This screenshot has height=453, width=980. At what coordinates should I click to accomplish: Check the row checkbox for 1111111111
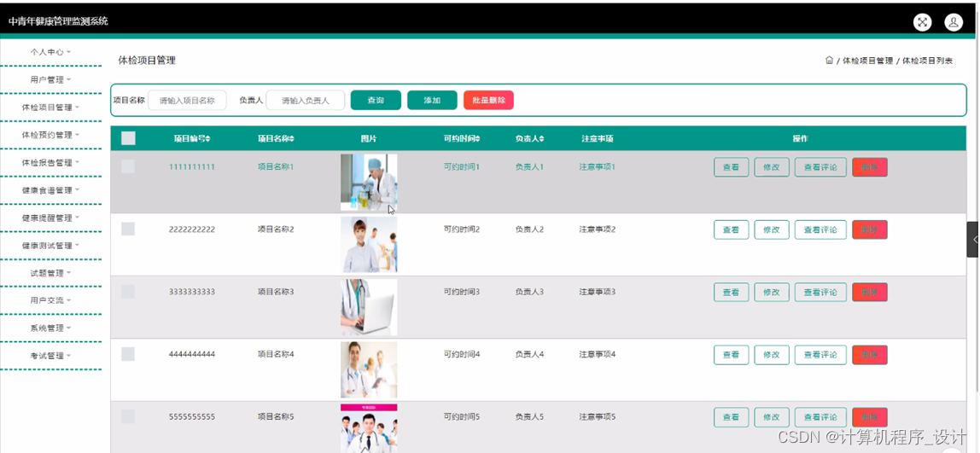pos(128,166)
